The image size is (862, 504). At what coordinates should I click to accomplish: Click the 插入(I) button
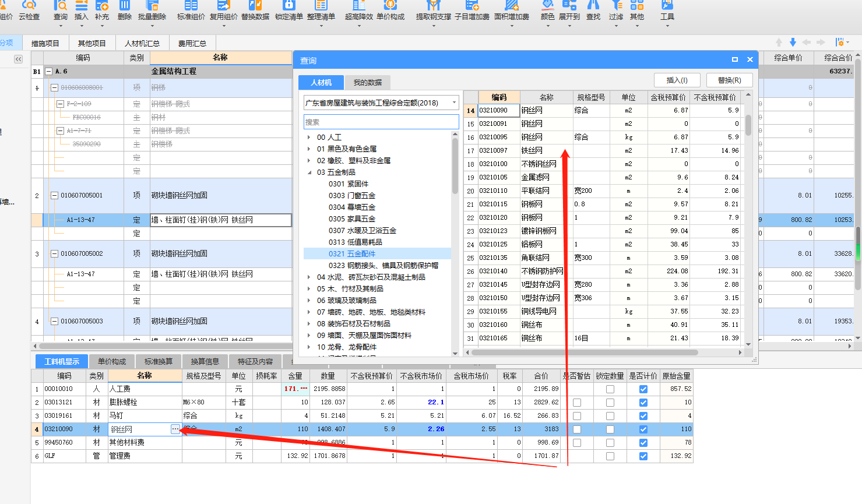(x=677, y=80)
